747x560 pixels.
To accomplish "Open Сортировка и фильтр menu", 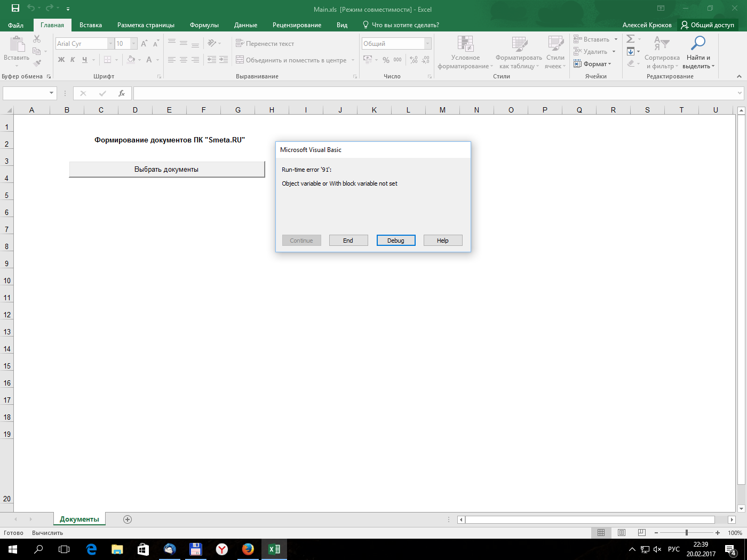I will coord(662,52).
